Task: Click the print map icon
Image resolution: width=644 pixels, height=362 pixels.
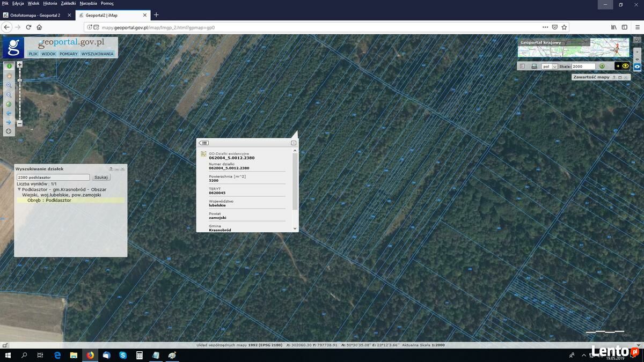Action: click(x=534, y=67)
